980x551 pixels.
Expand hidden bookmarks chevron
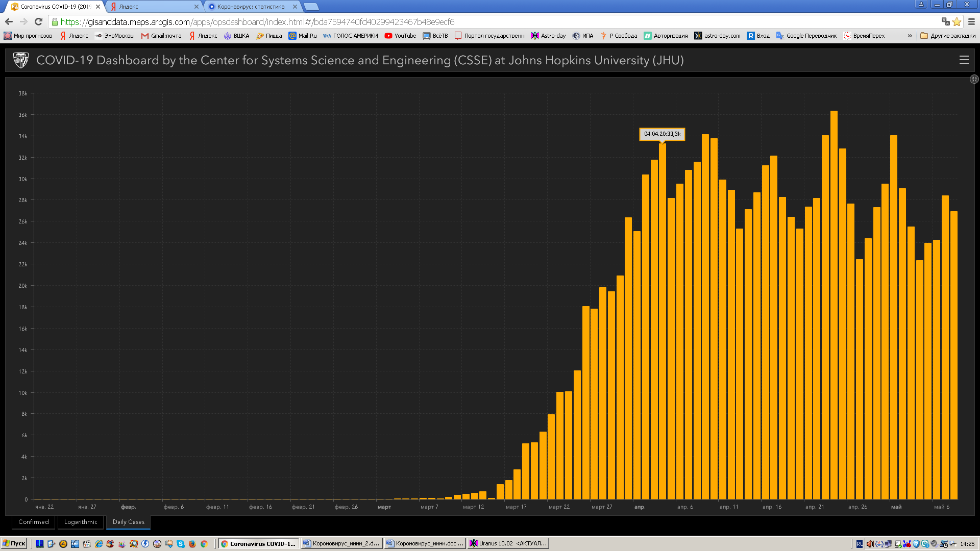(x=910, y=36)
